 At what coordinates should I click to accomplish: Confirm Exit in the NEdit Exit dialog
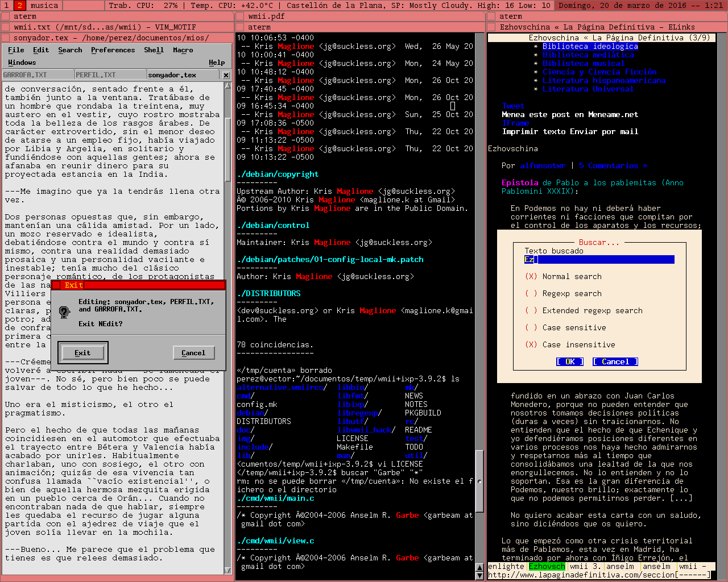(82, 353)
